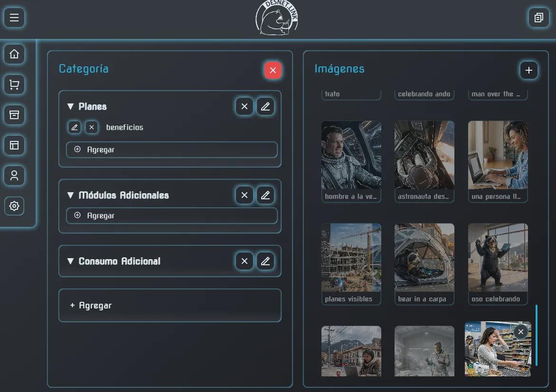Edit the beneficios subcategory
Image resolution: width=556 pixels, height=392 pixels.
(75, 127)
